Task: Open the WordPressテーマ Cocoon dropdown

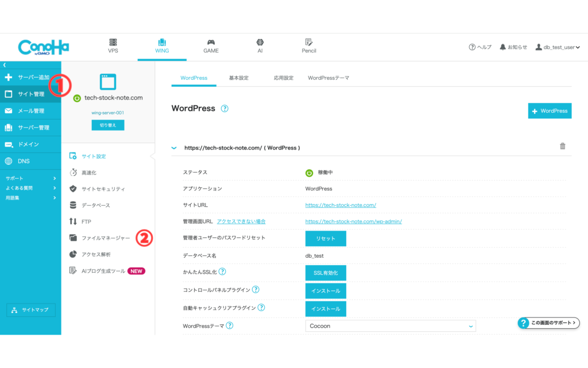Action: click(391, 326)
